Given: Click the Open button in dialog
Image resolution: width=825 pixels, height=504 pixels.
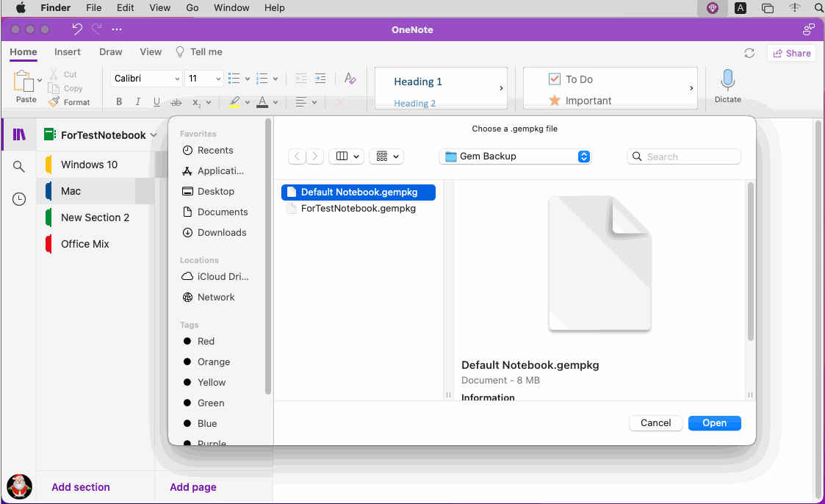Looking at the screenshot, I should point(715,423).
